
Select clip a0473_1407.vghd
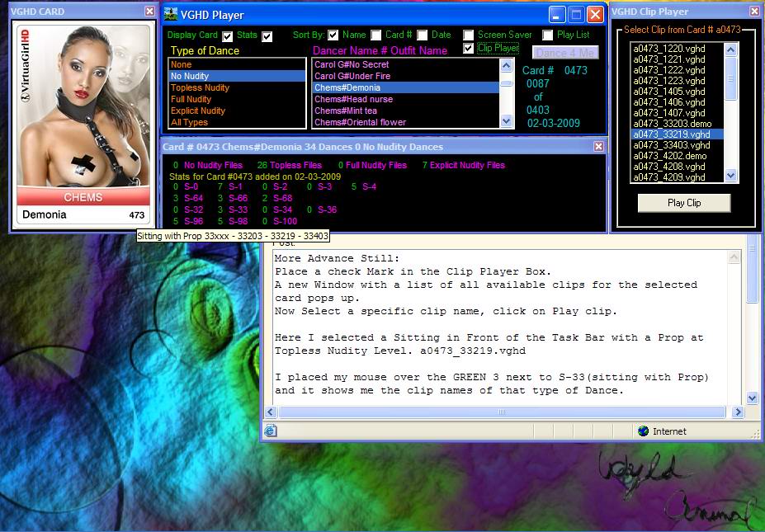pos(678,113)
